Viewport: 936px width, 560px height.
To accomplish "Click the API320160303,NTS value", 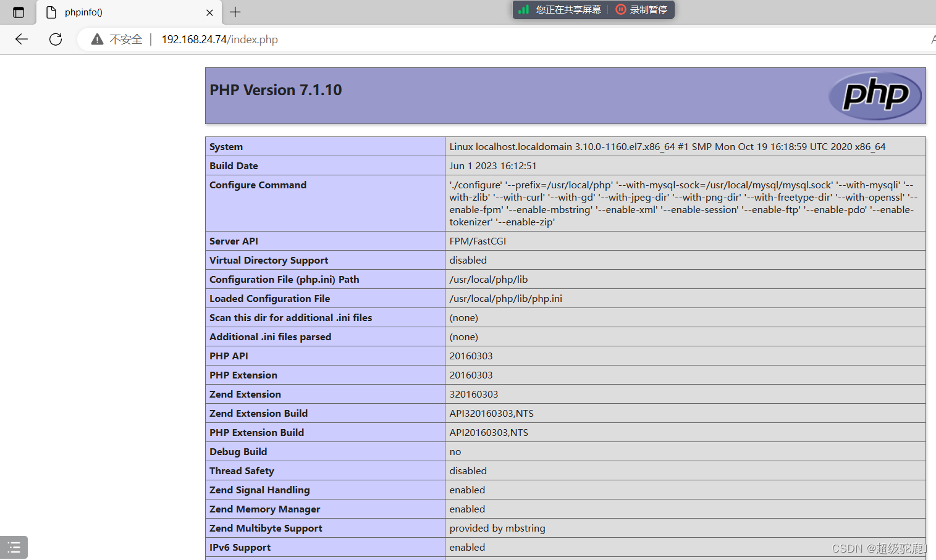I will click(x=492, y=414).
